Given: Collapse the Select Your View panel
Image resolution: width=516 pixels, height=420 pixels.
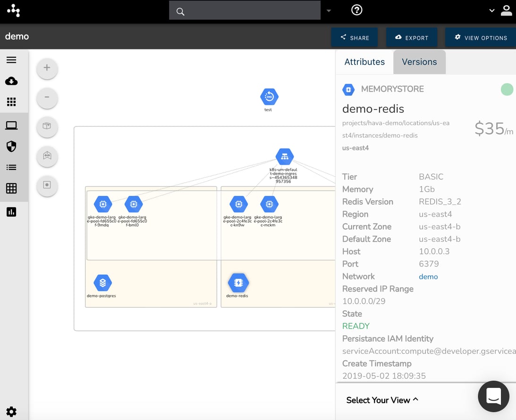Looking at the screenshot, I should (382, 400).
